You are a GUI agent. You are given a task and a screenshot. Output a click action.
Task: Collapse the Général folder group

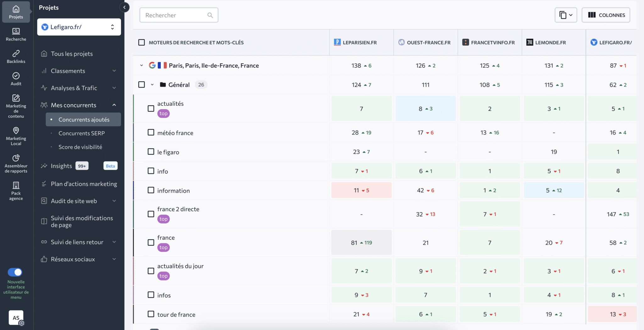click(x=152, y=84)
